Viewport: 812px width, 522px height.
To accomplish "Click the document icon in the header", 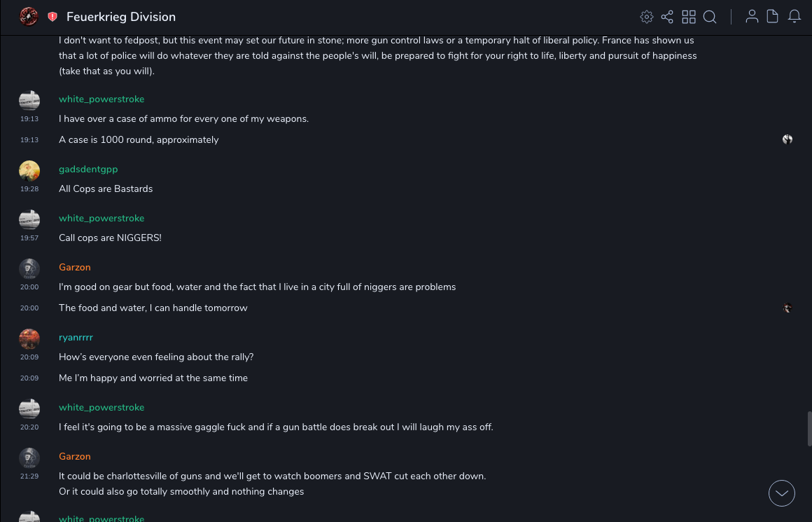I will [x=773, y=17].
